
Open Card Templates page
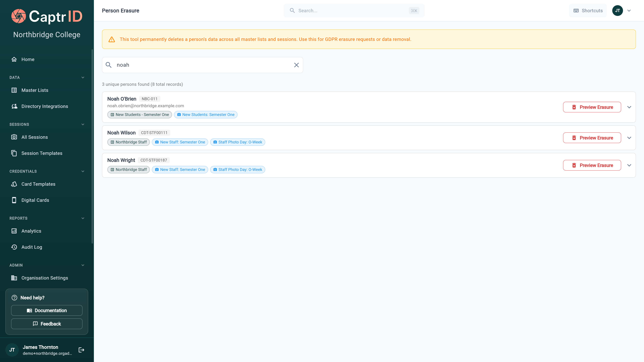[47, 184]
